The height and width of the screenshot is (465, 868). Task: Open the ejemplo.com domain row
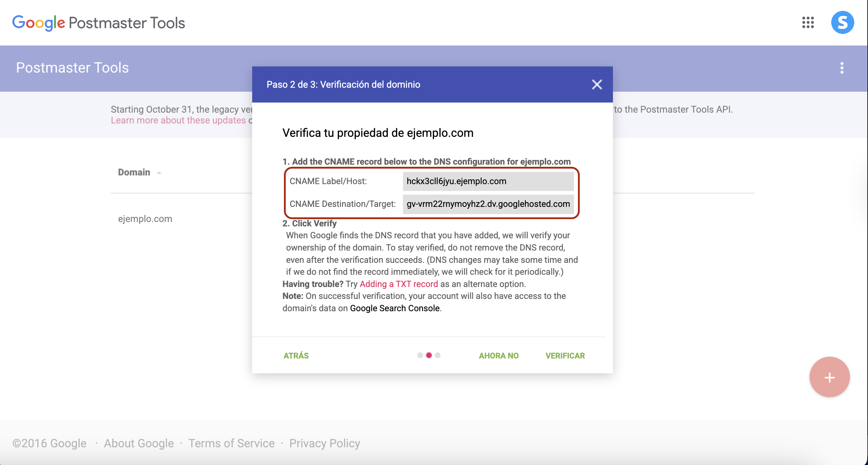point(145,219)
